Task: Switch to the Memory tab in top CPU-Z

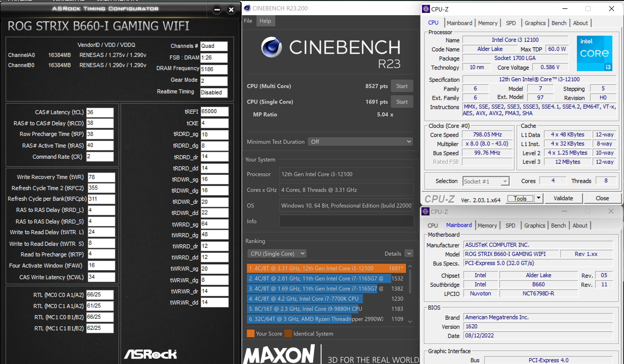Action: 488,23
